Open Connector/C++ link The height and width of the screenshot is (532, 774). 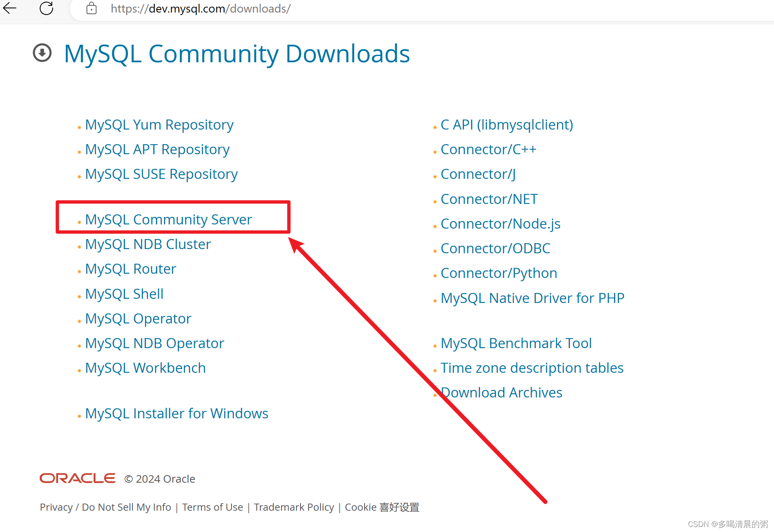pyautogui.click(x=489, y=150)
